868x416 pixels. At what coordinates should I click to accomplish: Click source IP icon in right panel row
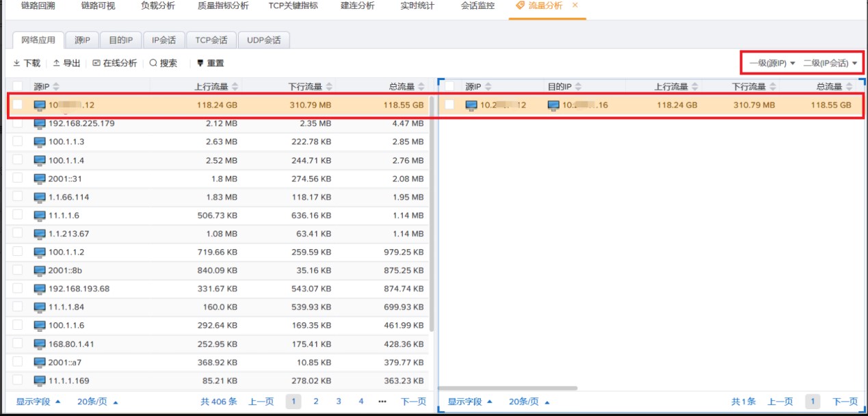click(471, 105)
